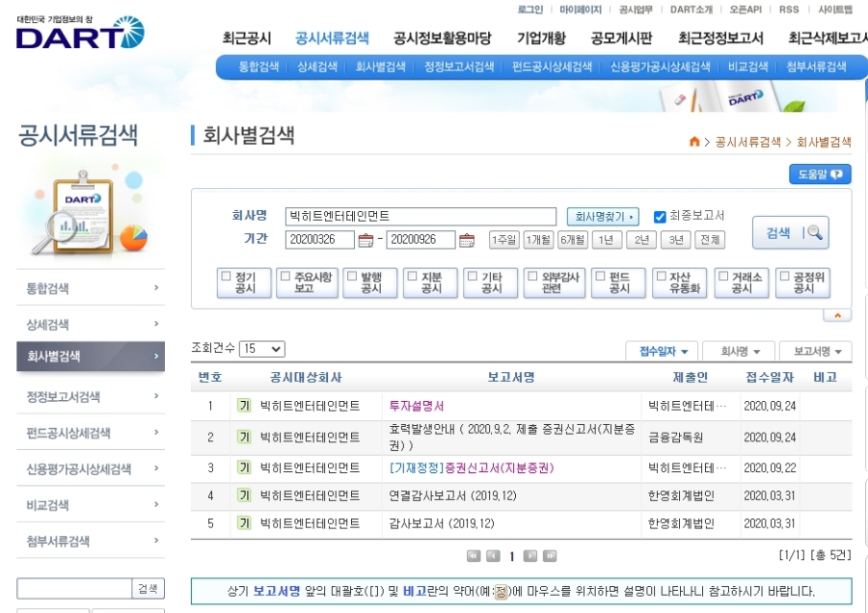This screenshot has height=613, width=868.
Task: Open the 조회건수 dropdown
Action: point(261,349)
